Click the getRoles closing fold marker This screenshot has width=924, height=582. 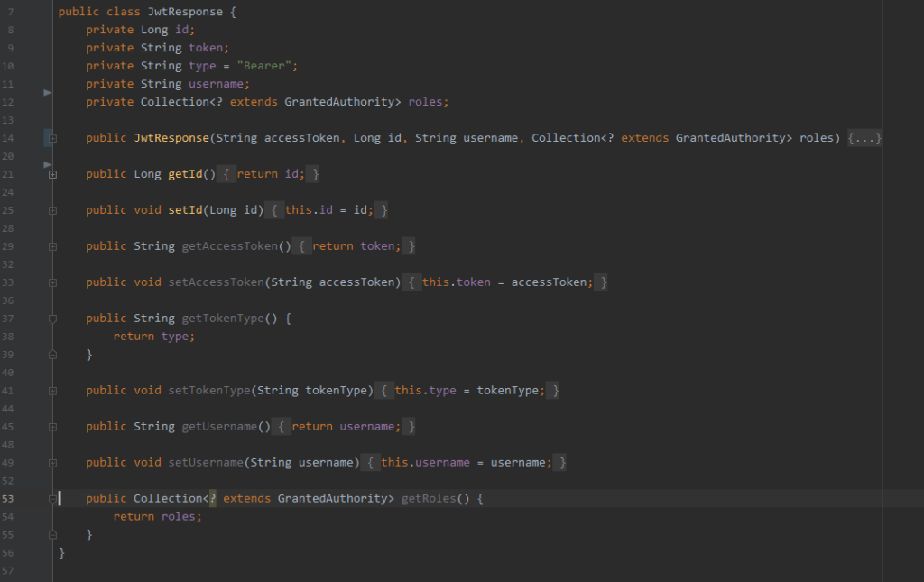pyautogui.click(x=52, y=535)
